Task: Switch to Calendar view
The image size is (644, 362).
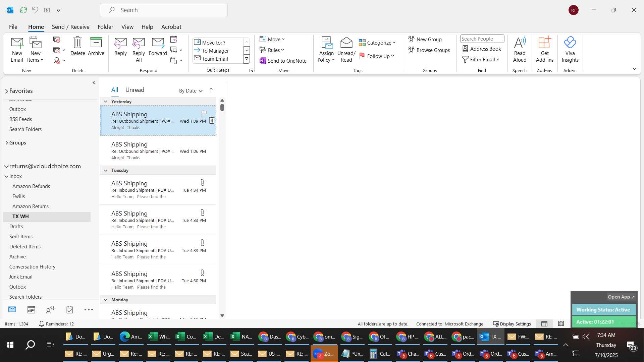Action: pos(31,310)
